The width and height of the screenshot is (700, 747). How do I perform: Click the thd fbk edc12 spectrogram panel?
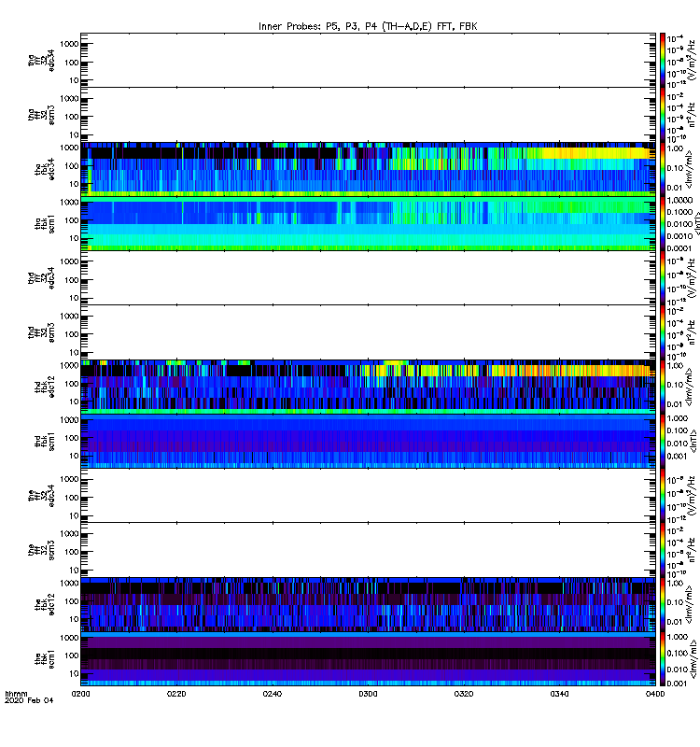coord(368,387)
